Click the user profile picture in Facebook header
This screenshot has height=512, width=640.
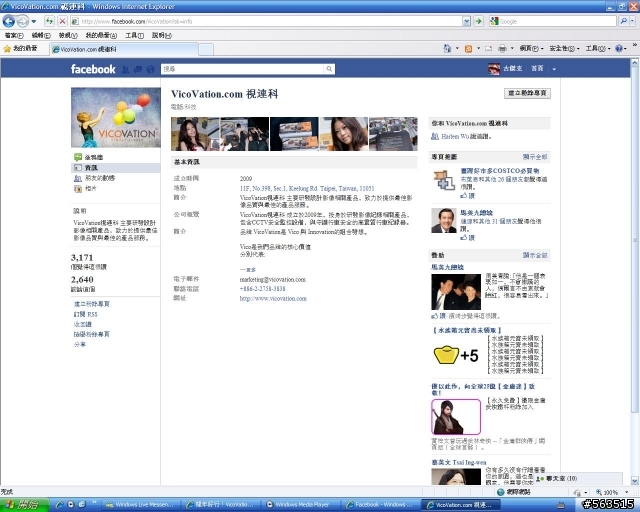[x=494, y=69]
